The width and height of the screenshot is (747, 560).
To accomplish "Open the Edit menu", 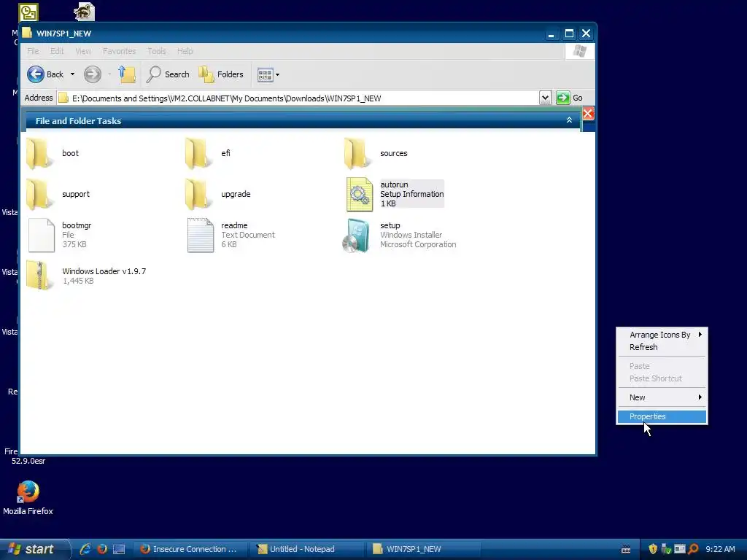I will pos(57,51).
